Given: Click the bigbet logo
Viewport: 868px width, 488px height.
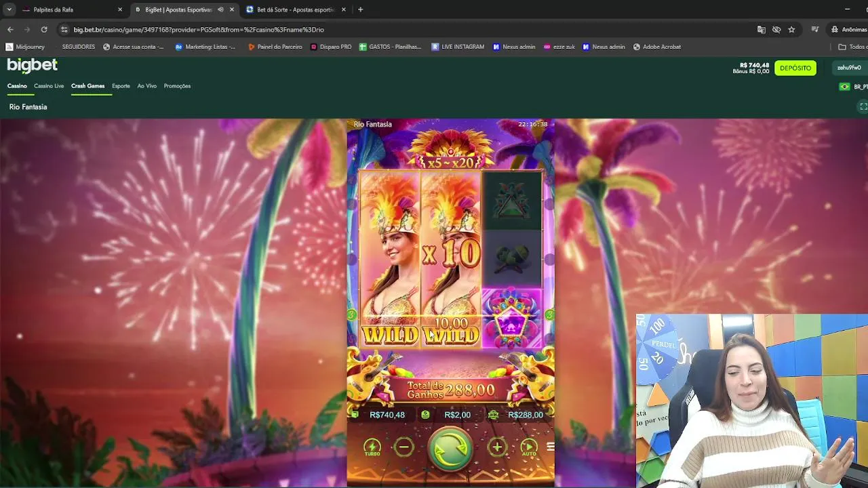Looking at the screenshot, I should point(32,65).
